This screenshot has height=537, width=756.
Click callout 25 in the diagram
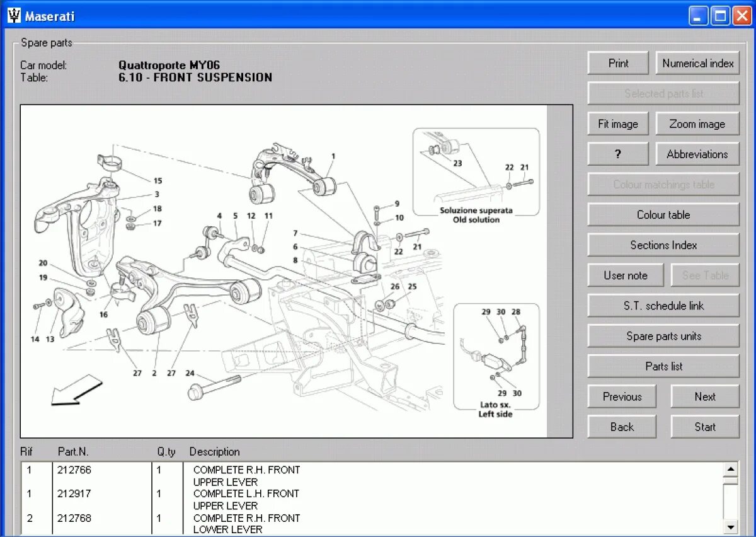(412, 287)
